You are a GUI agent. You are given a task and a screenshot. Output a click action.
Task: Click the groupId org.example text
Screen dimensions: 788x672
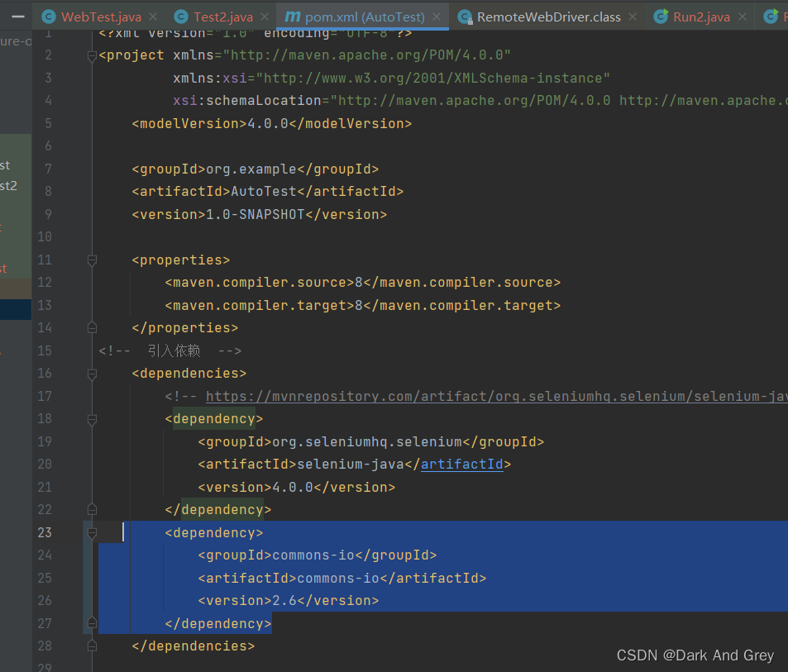[256, 169]
